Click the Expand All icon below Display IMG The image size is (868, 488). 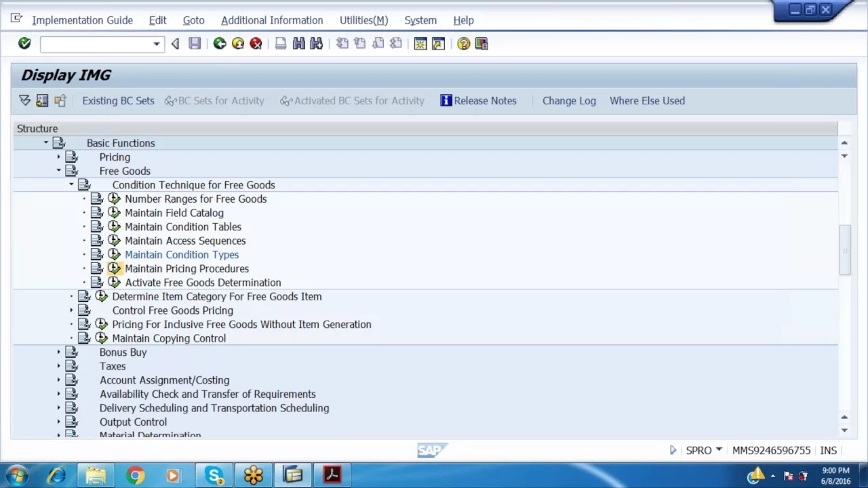pos(24,100)
